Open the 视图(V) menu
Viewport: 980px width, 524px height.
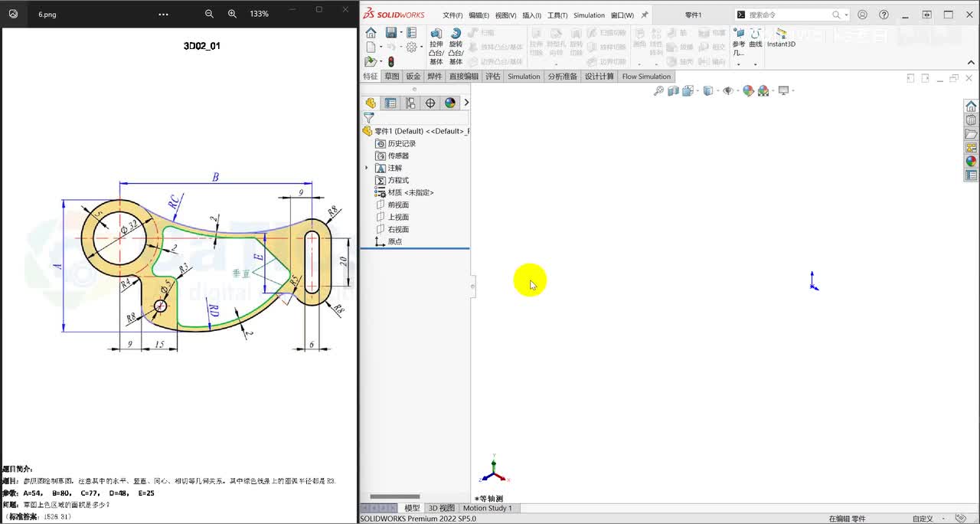(x=505, y=15)
